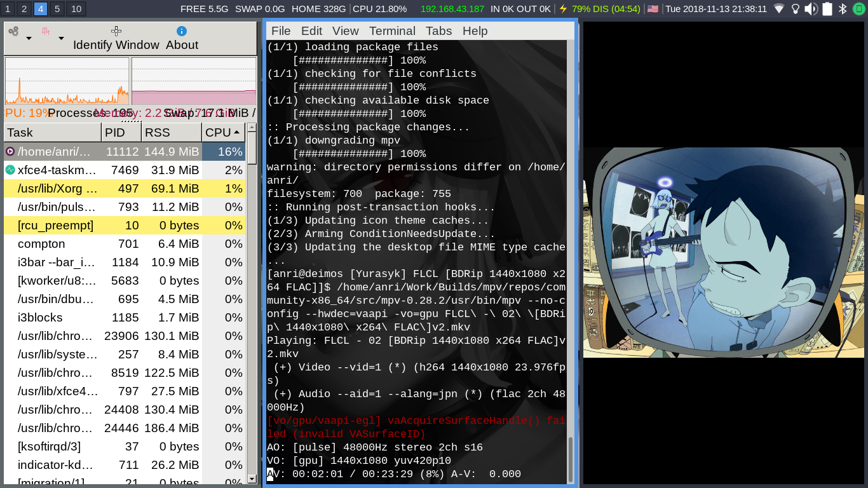
Task: Open the File menu in the terminal
Action: (281, 30)
